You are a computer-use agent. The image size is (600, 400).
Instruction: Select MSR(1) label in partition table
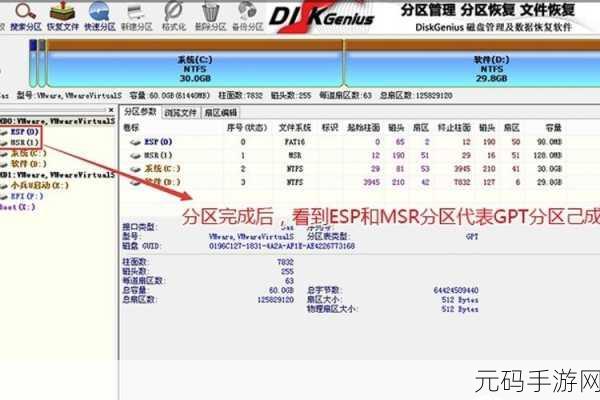coord(158,155)
